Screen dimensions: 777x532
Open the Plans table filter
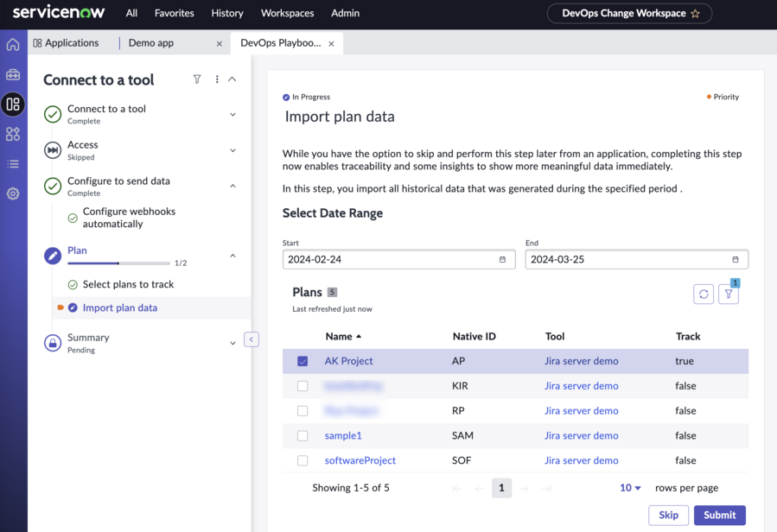tap(729, 294)
